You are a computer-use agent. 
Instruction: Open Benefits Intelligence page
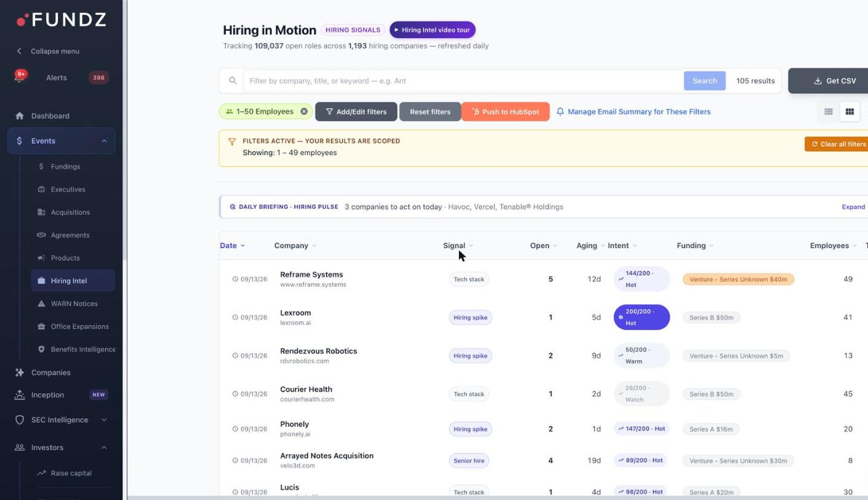point(83,349)
